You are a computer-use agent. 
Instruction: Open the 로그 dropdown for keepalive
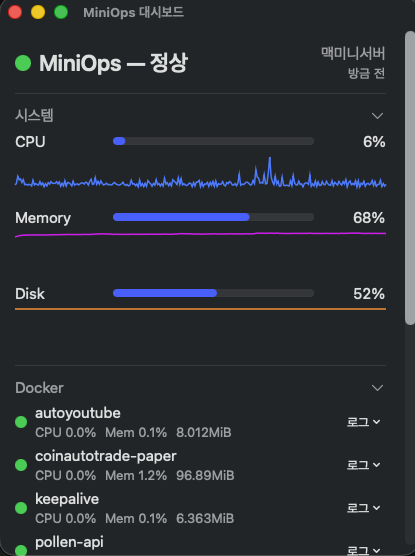pos(364,508)
